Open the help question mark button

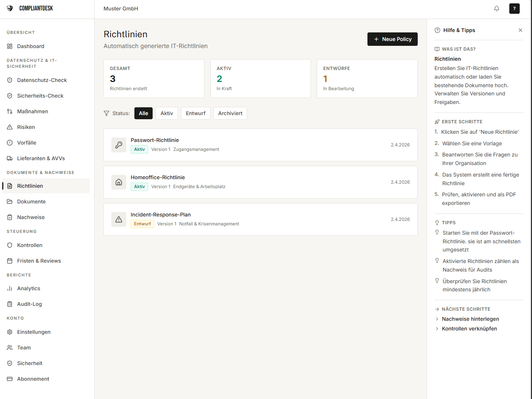[514, 9]
